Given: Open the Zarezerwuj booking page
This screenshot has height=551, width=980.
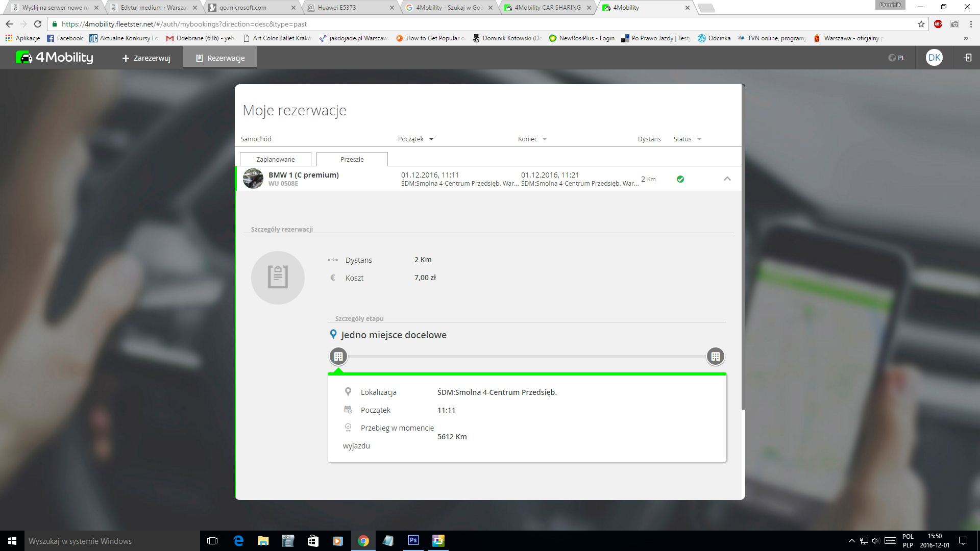Looking at the screenshot, I should click(x=146, y=58).
